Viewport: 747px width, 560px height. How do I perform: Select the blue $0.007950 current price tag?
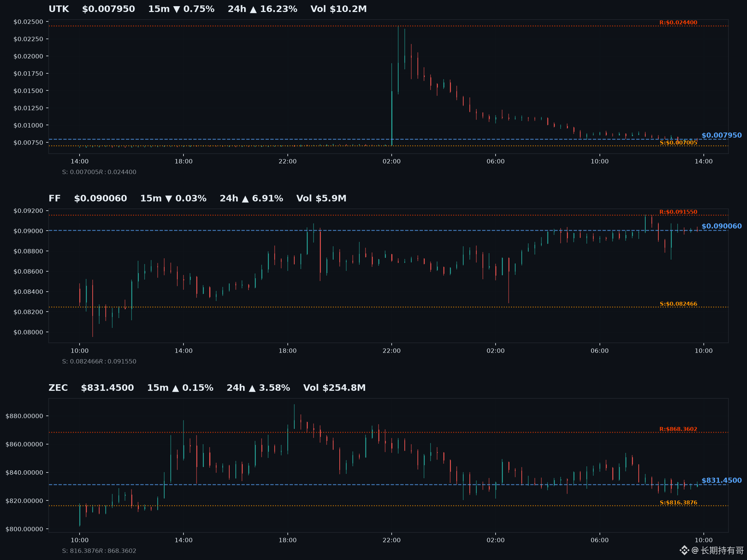point(722,135)
